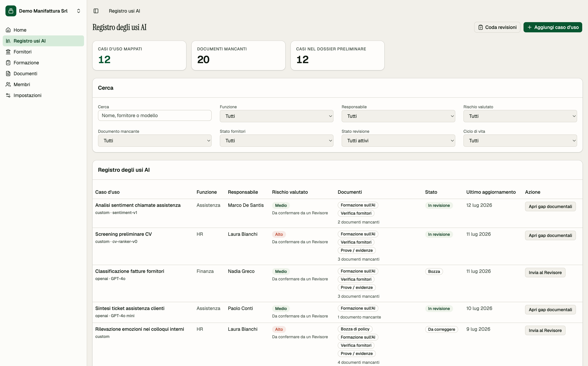
Task: Open Impostazioni section
Action: click(43, 95)
